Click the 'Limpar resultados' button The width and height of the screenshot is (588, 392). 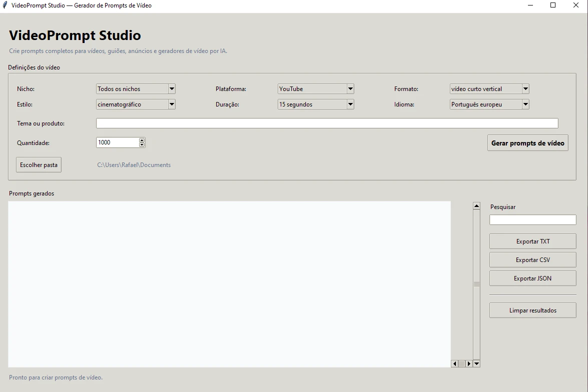click(532, 310)
